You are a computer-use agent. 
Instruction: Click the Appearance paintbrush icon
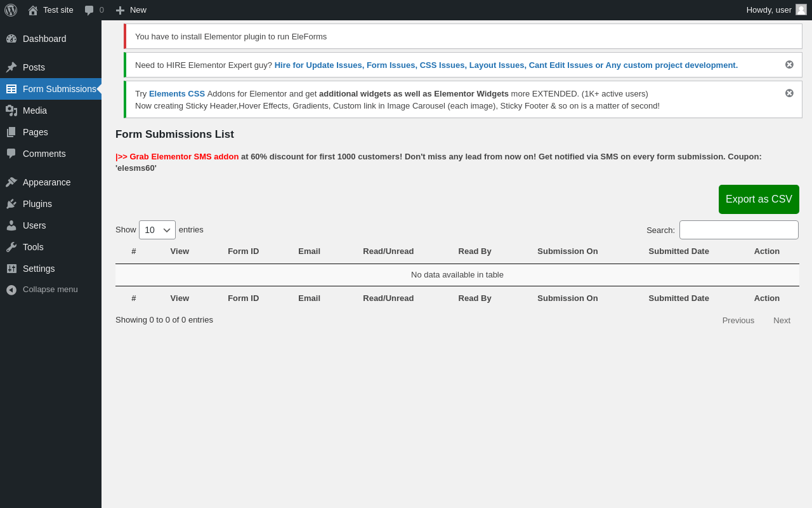(x=11, y=182)
